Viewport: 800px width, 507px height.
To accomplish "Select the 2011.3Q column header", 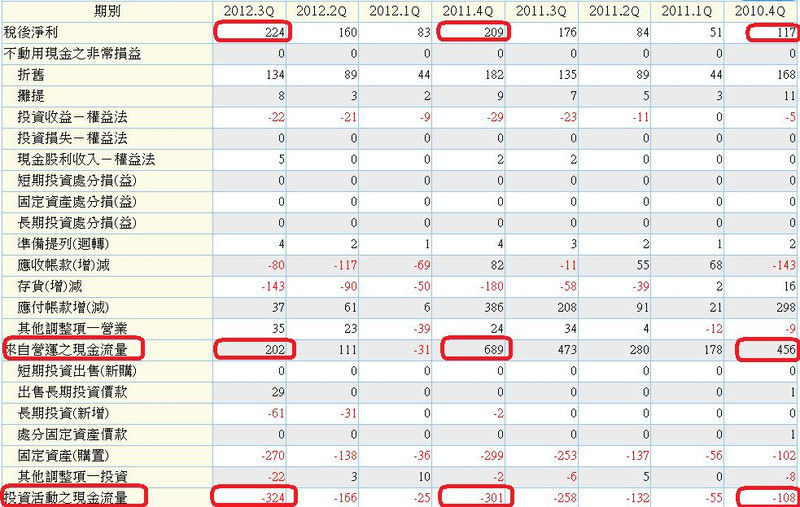I will tap(541, 11).
